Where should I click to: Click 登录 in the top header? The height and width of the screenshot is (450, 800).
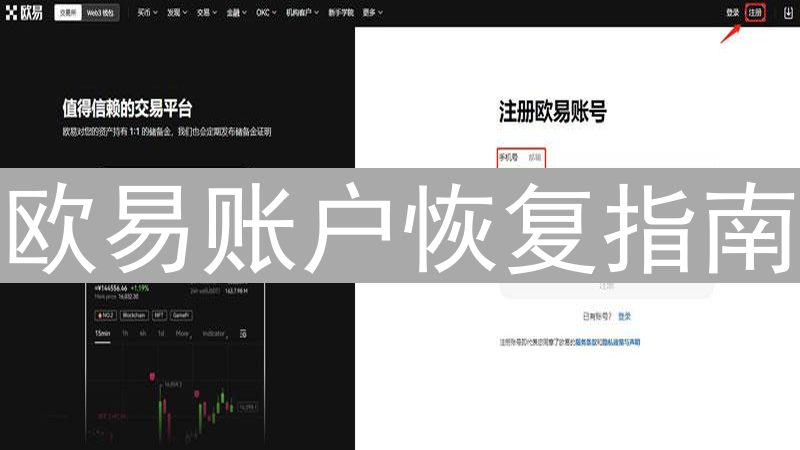tap(733, 13)
